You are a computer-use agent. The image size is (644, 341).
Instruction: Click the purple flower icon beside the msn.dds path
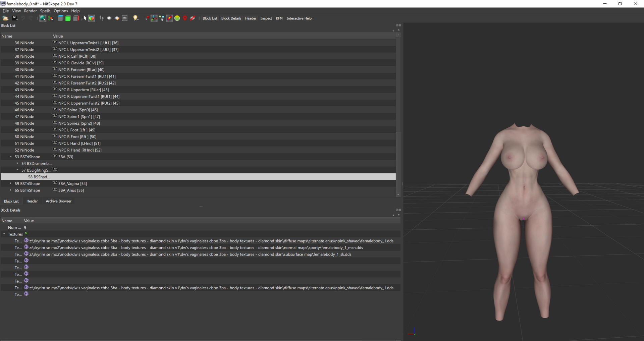(x=26, y=247)
